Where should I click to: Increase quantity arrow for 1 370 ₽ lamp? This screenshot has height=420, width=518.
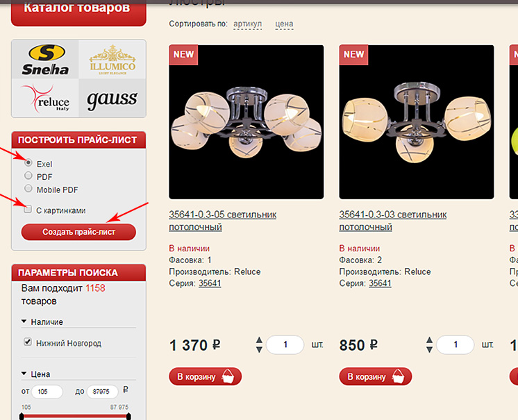[259, 340]
